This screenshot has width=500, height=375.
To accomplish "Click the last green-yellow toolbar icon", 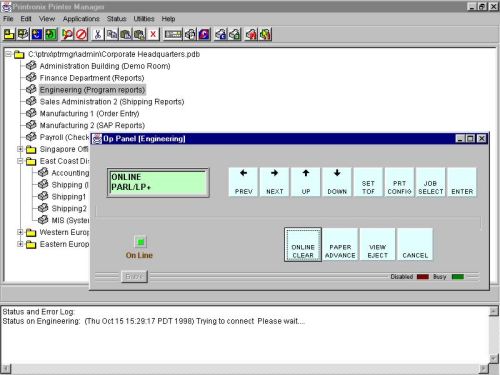I will tap(265, 34).
